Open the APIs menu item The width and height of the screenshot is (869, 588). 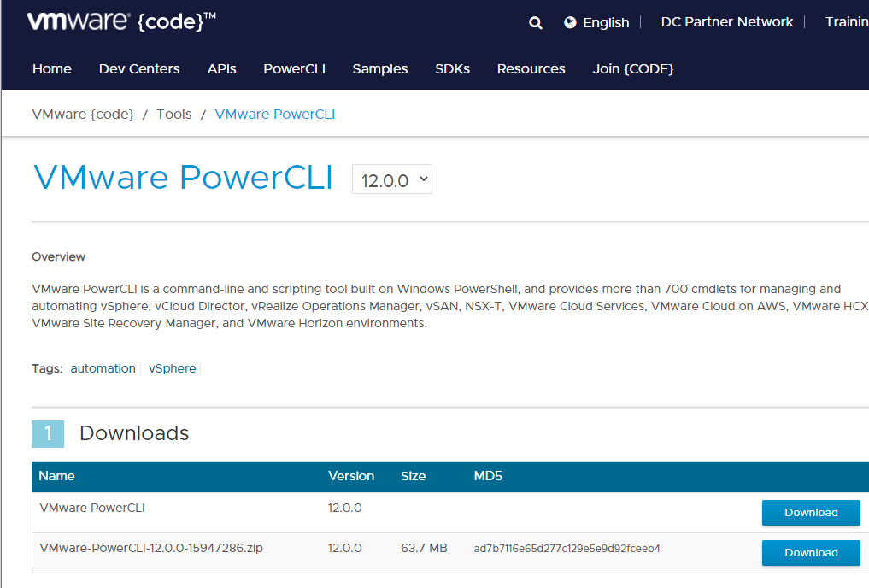coord(221,68)
